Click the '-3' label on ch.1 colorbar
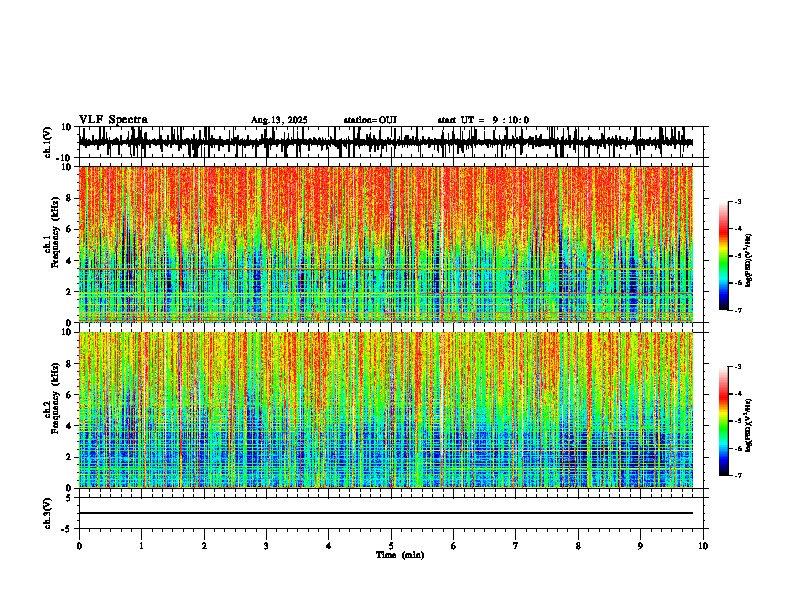This screenshot has height=612, width=792. tap(737, 201)
